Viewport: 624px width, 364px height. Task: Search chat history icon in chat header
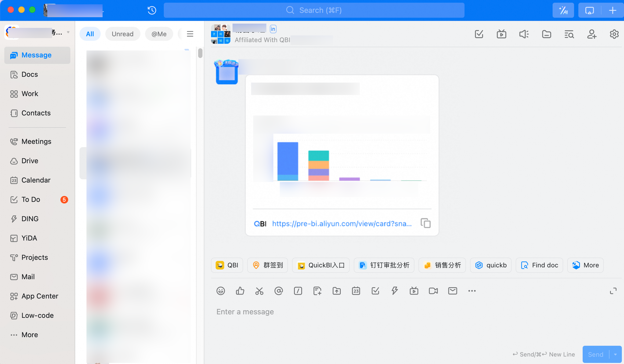(x=569, y=34)
